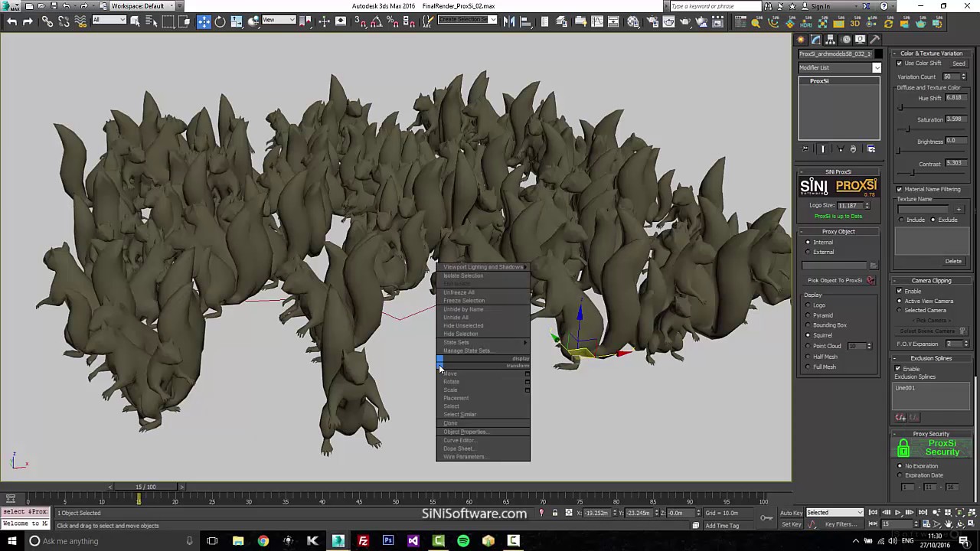980x551 pixels.
Task: Click the Seed button
Action: click(x=959, y=64)
